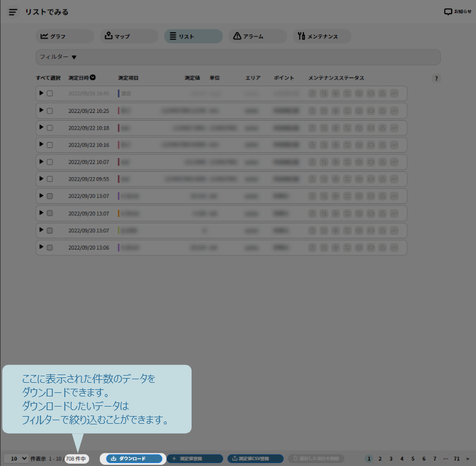The height and width of the screenshot is (466, 476).
Task: Click the ダウンロード button
Action: tap(134, 458)
